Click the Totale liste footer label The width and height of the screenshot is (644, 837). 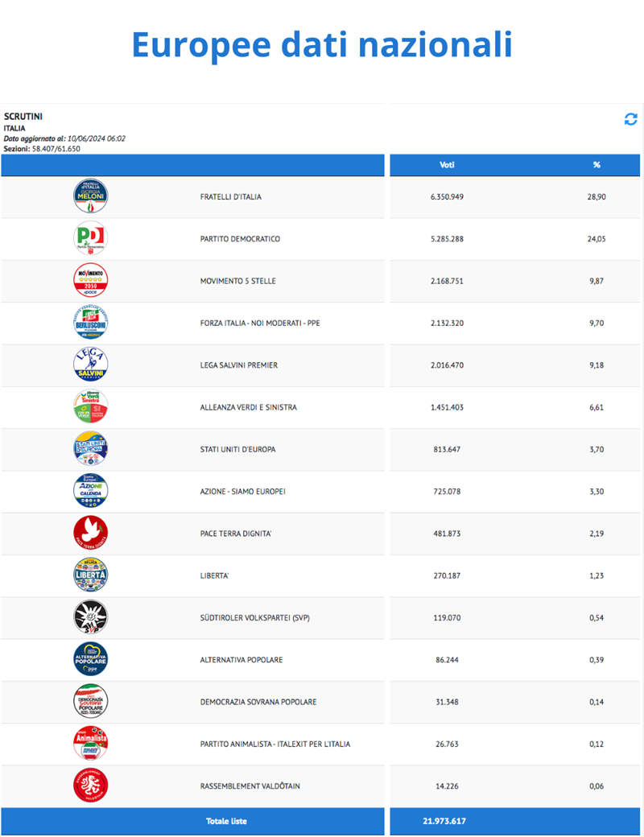coord(226,822)
